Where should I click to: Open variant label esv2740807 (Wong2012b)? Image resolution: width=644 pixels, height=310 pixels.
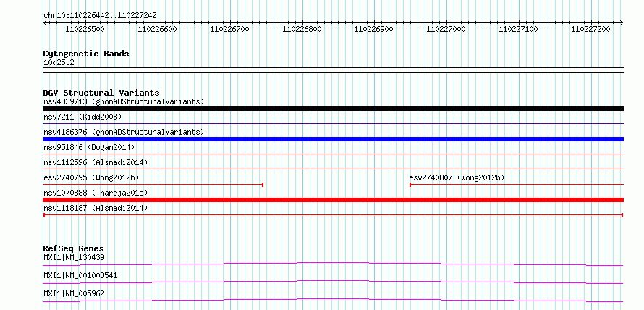[x=457, y=177]
